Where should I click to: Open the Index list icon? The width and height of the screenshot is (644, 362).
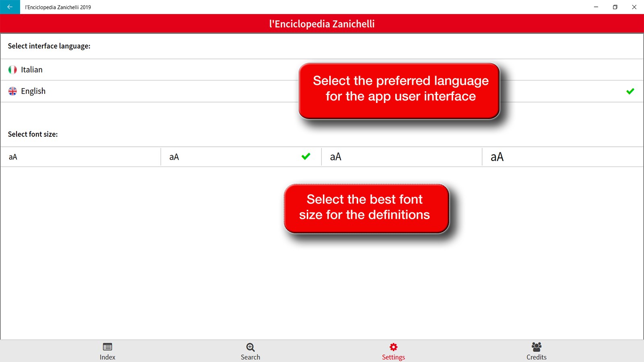click(x=107, y=347)
